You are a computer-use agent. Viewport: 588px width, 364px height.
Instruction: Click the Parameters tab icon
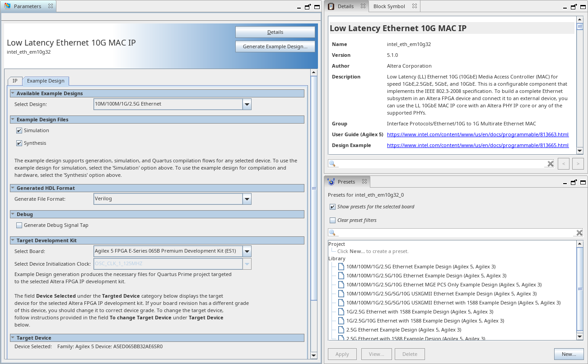point(7,6)
